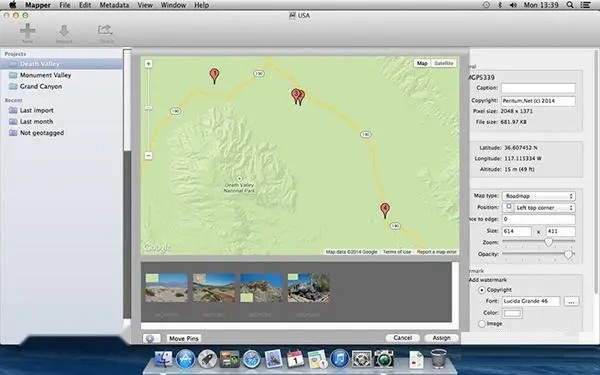The image size is (600, 375).
Task: Click the New plus toolbar icon
Action: [x=28, y=31]
